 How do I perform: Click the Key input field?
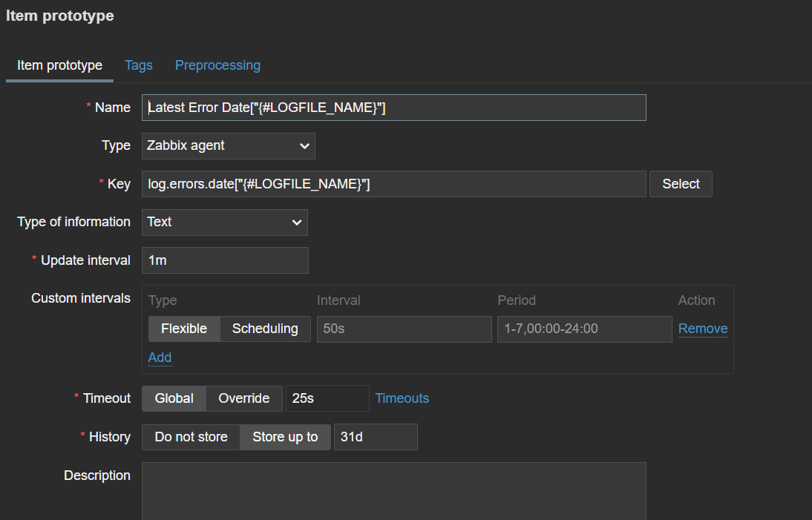click(x=393, y=184)
